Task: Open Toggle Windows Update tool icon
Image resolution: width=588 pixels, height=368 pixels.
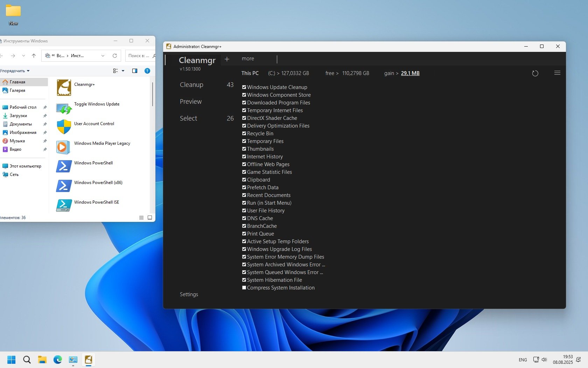Action: click(x=64, y=108)
